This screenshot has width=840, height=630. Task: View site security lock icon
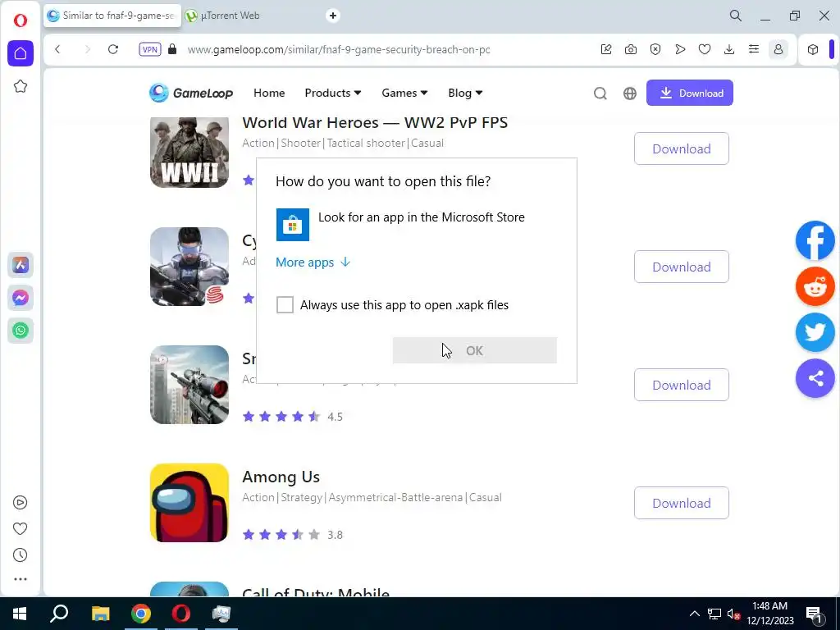point(172,49)
